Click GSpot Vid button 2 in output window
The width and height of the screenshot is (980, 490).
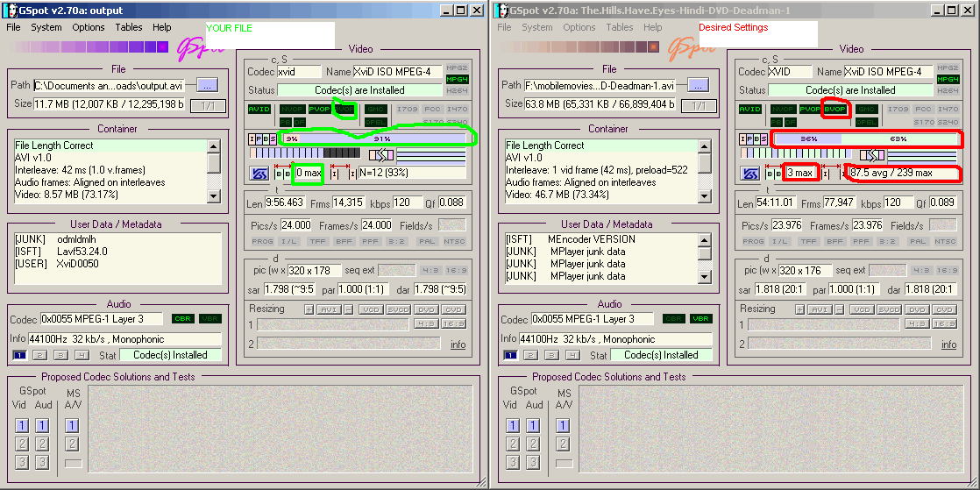point(22,444)
